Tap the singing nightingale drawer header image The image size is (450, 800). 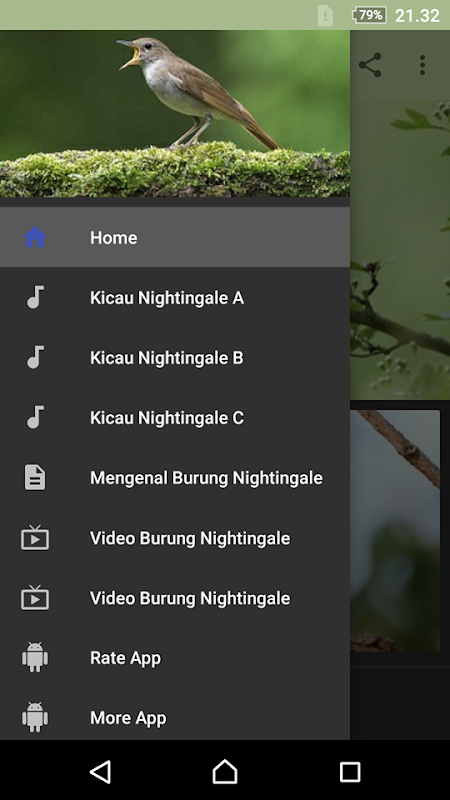point(175,113)
